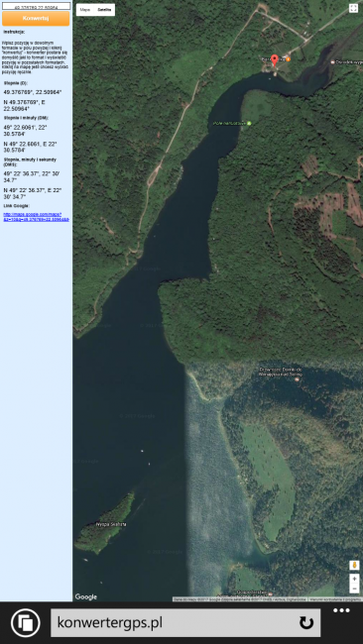The image size is (363, 644).
Task: Open the Google Maps link
Action: [x=36, y=217]
